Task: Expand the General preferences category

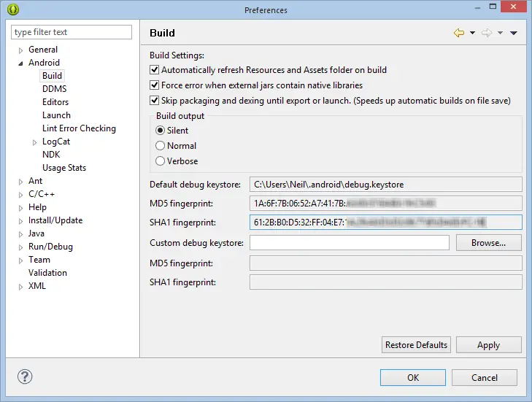Action: pyautogui.click(x=20, y=50)
